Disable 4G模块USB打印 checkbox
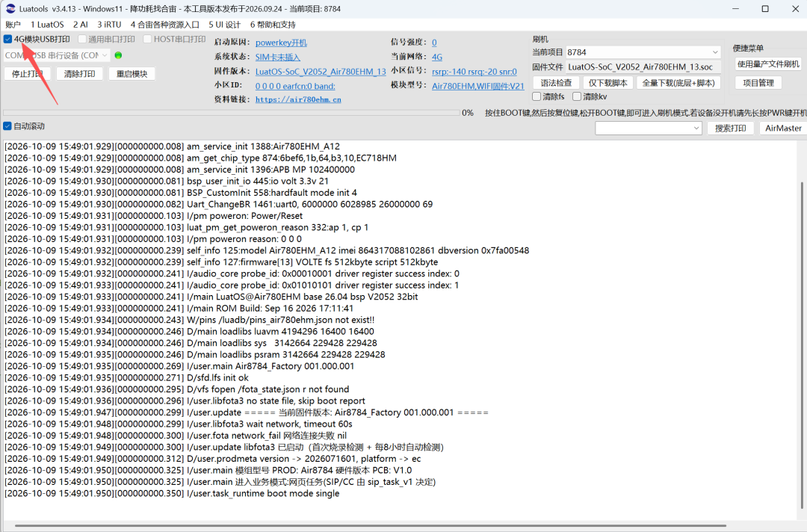Viewport: 807px width, 532px height. [7, 39]
